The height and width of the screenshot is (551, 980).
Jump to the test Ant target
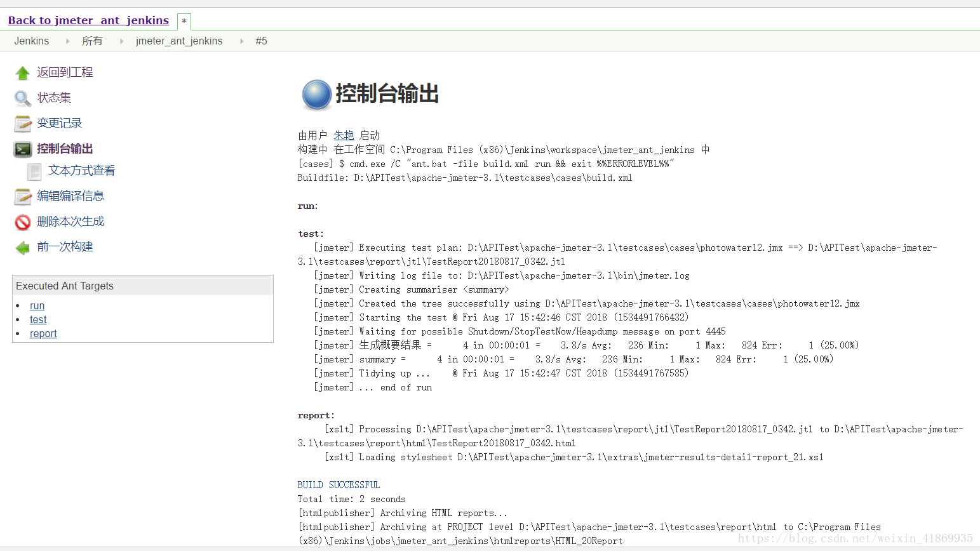[x=38, y=320]
